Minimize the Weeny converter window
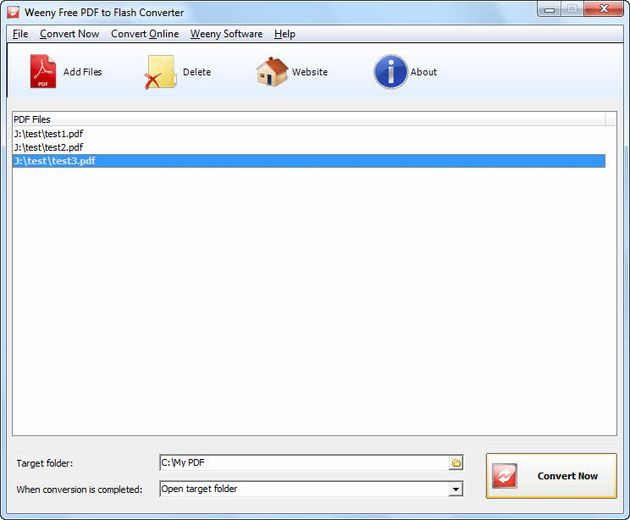630x520 pixels. (550, 9)
